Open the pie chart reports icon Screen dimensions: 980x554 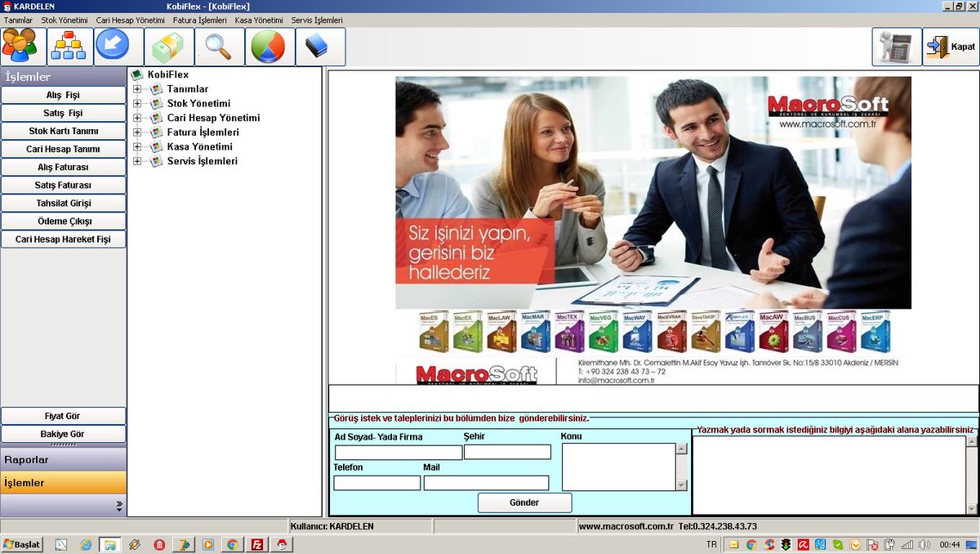tap(269, 47)
